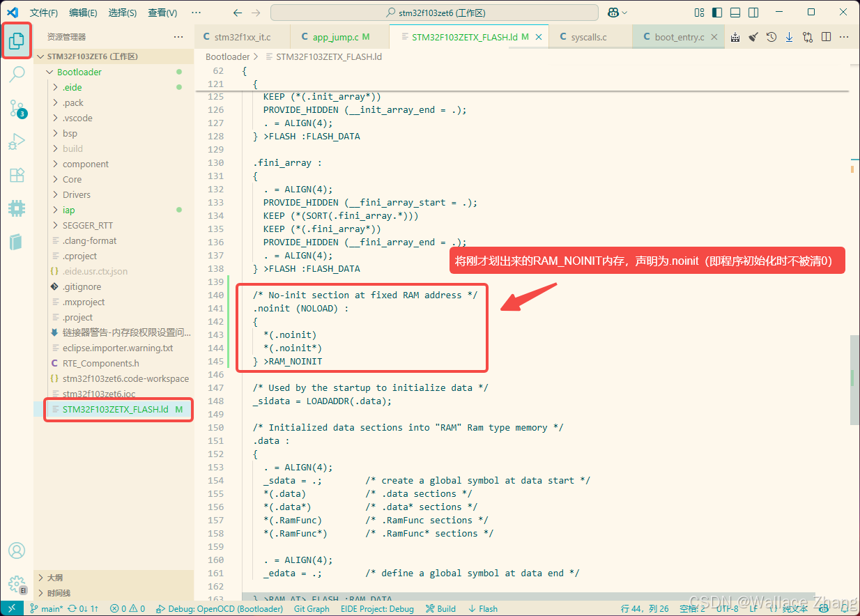Expand the 时间线 timeline section
This screenshot has height=616, width=860.
pyautogui.click(x=114, y=593)
